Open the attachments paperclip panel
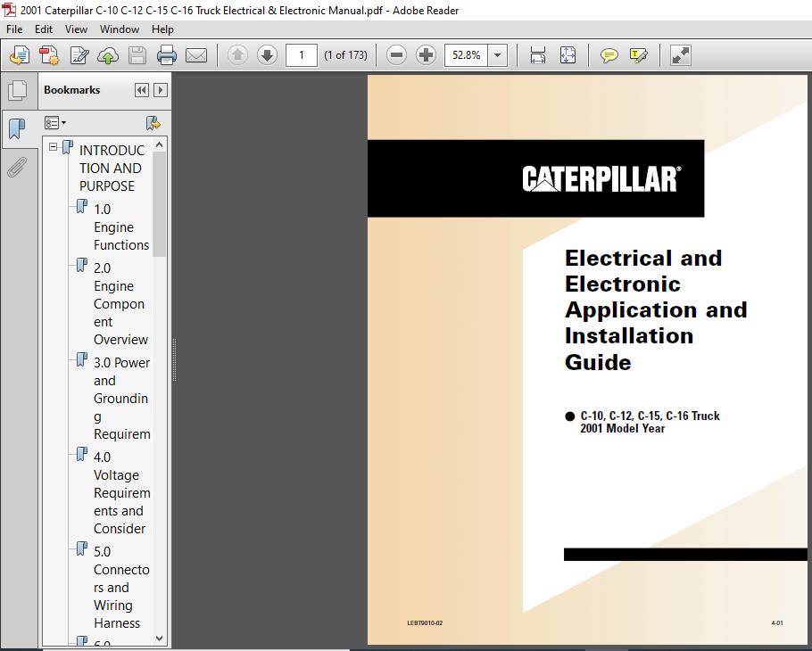This screenshot has height=651, width=812. [17, 167]
